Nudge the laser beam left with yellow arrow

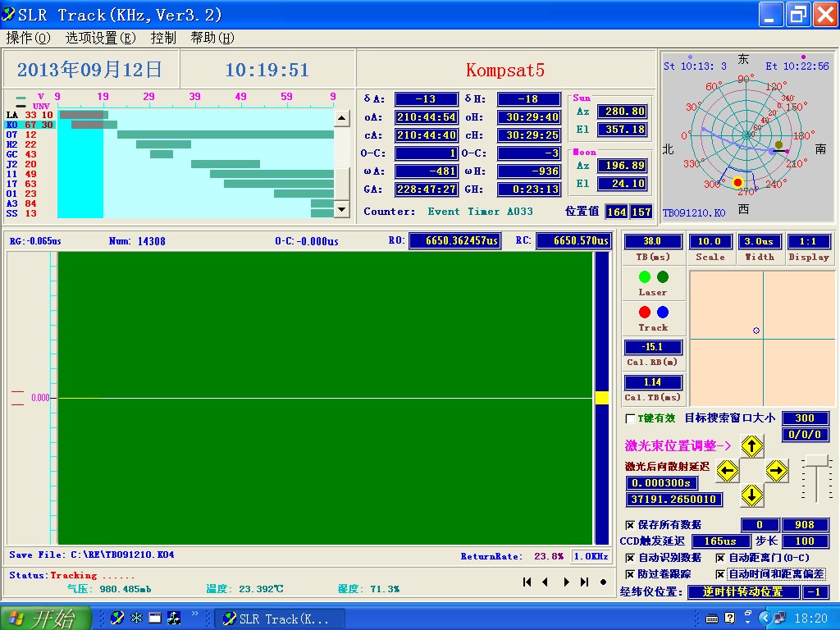(x=728, y=471)
